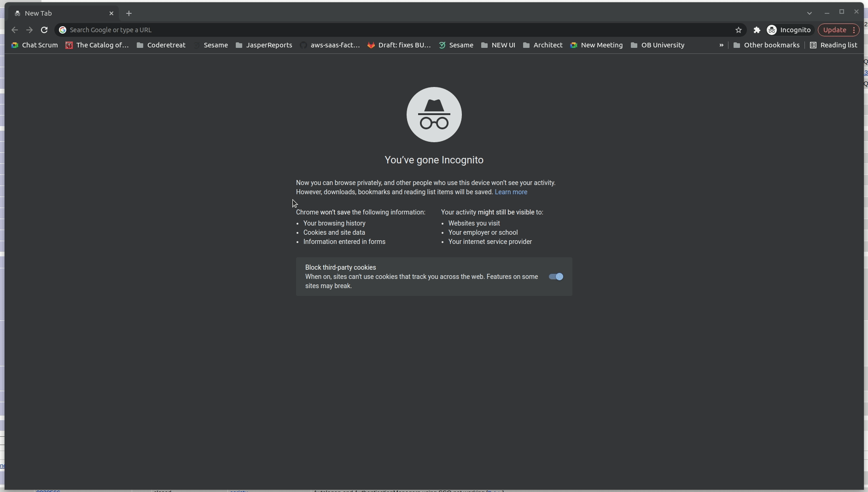The width and height of the screenshot is (868, 492).
Task: Open the JasperReports bookmark folder
Action: tap(264, 45)
